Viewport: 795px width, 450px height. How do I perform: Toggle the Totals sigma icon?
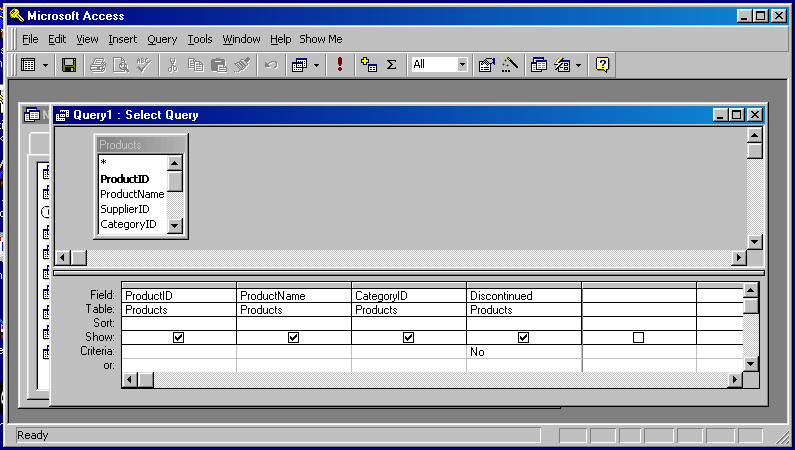[391, 65]
